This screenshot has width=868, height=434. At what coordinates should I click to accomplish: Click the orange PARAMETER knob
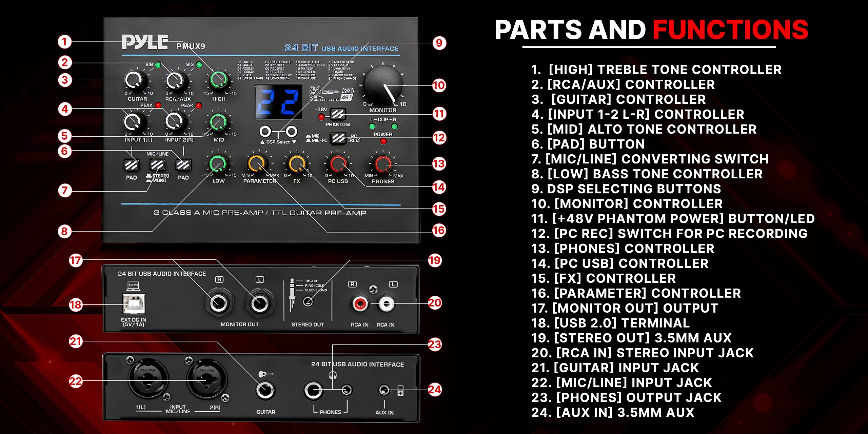pyautogui.click(x=258, y=163)
